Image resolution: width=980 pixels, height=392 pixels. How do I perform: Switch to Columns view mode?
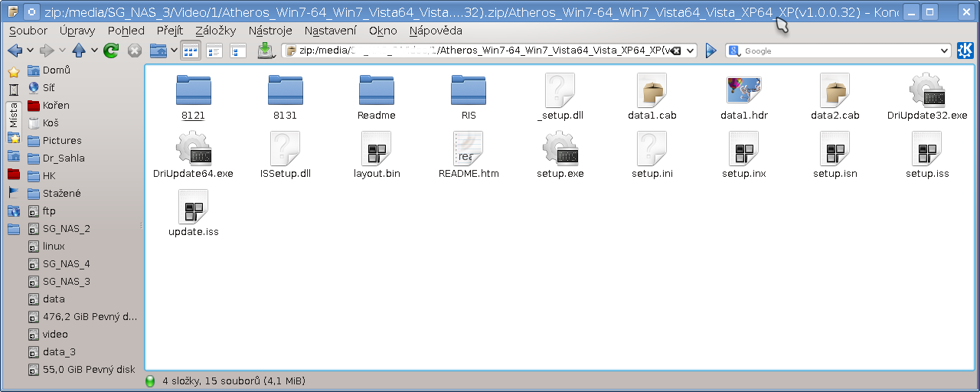(x=238, y=51)
